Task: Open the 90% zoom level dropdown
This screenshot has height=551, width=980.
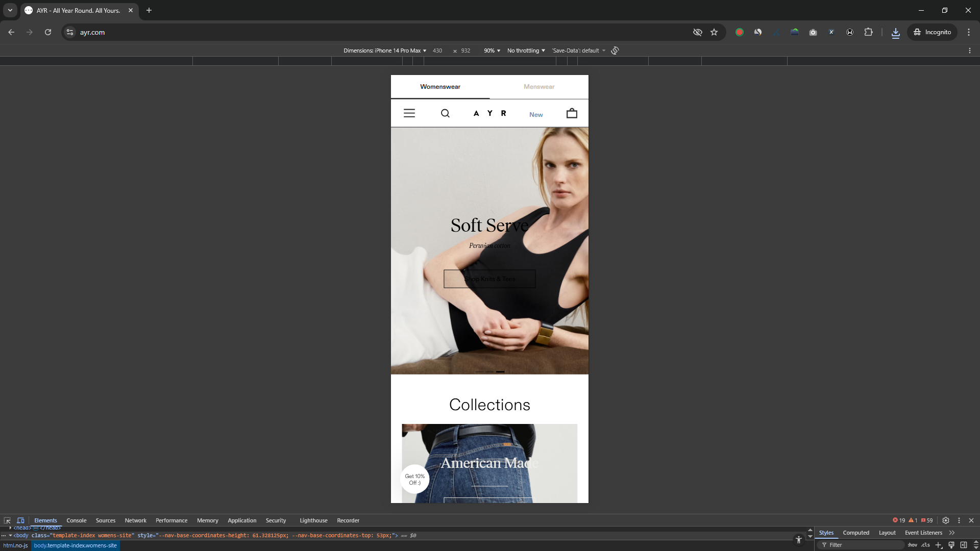Action: pyautogui.click(x=492, y=51)
